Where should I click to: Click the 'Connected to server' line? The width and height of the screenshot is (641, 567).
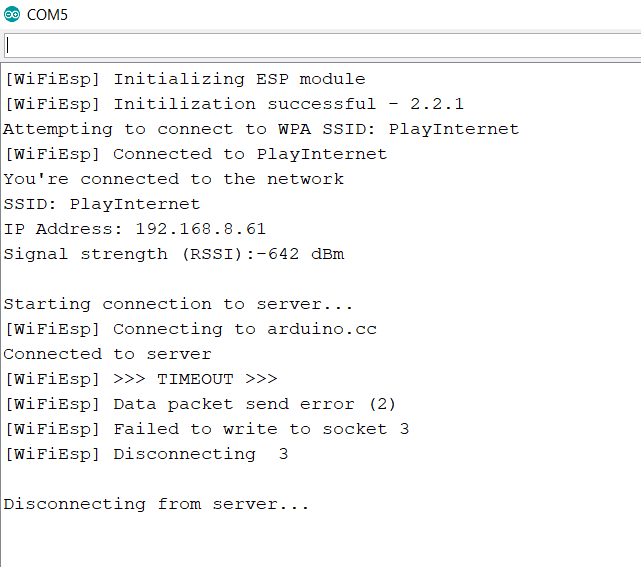pyautogui.click(x=108, y=354)
